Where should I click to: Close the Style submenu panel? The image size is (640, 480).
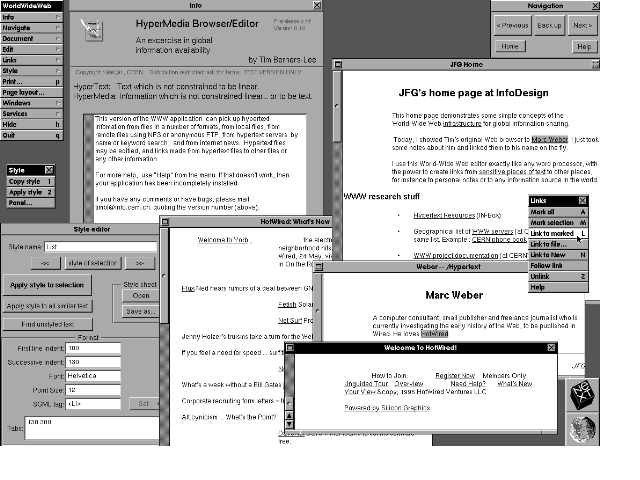coord(49,170)
